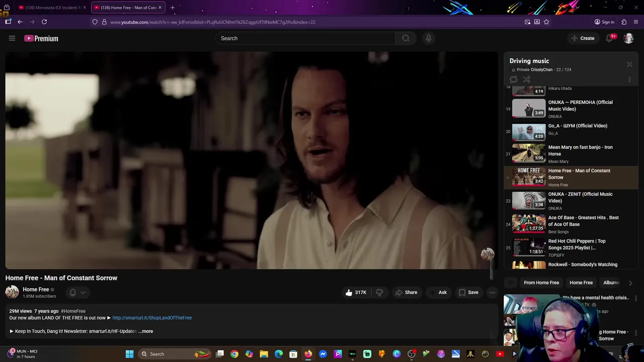
Task: Reload the page with browser refresh
Action: pyautogui.click(x=44, y=22)
